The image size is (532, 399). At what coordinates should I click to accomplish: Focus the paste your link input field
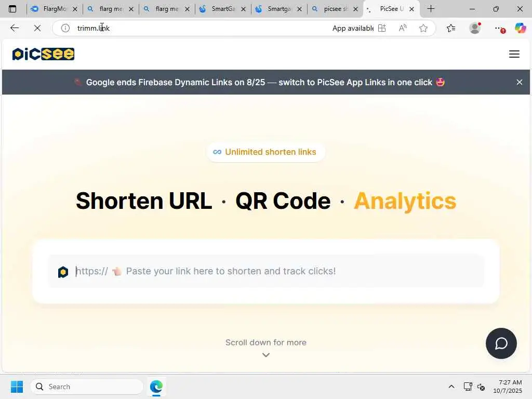(x=267, y=271)
